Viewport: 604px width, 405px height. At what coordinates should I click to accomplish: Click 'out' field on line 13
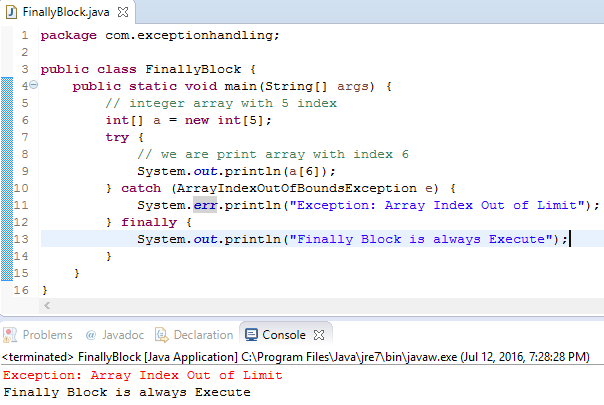[205, 239]
